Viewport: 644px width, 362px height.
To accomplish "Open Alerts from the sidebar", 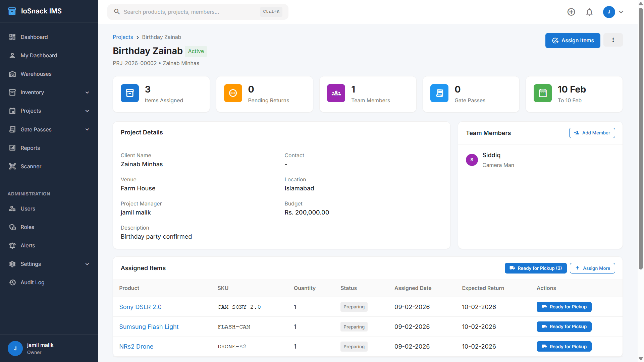I will pyautogui.click(x=28, y=245).
